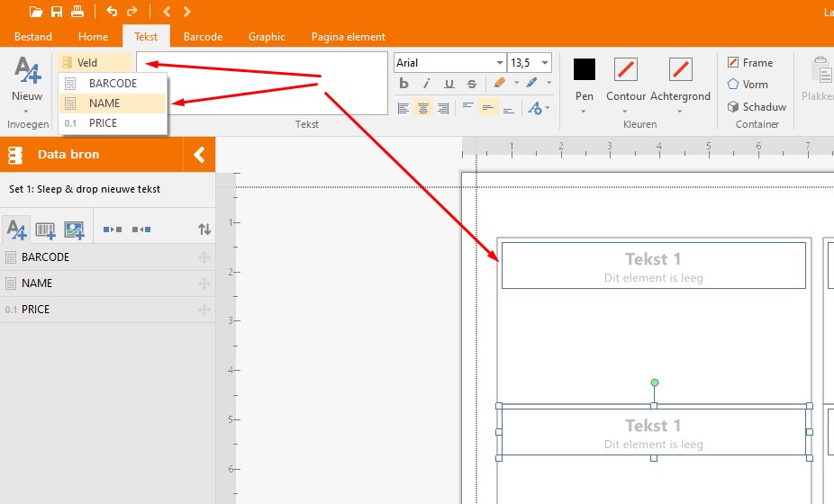Toggle italic text formatting

point(426,84)
